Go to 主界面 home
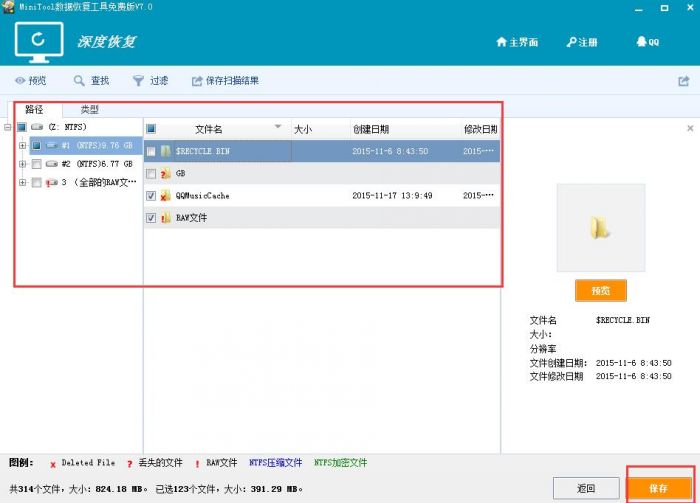700x503 pixels. (x=517, y=42)
